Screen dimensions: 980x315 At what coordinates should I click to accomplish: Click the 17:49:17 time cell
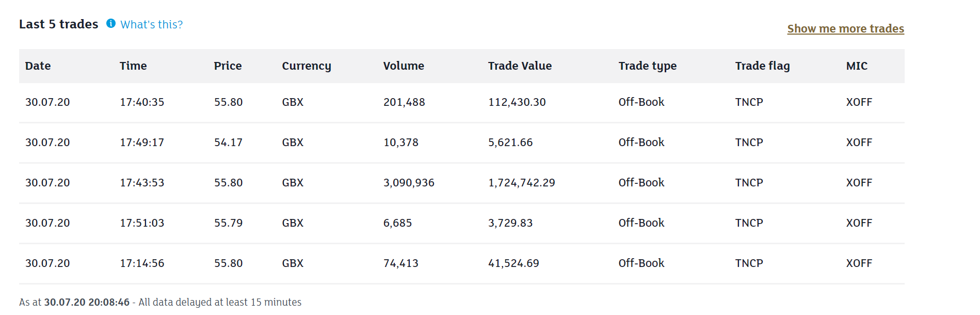142,143
